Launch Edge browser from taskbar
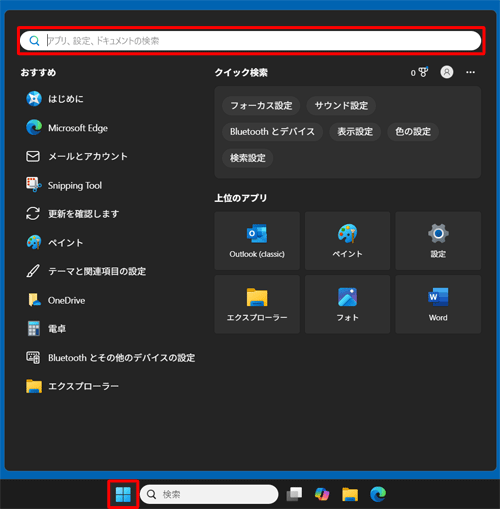 [x=378, y=494]
